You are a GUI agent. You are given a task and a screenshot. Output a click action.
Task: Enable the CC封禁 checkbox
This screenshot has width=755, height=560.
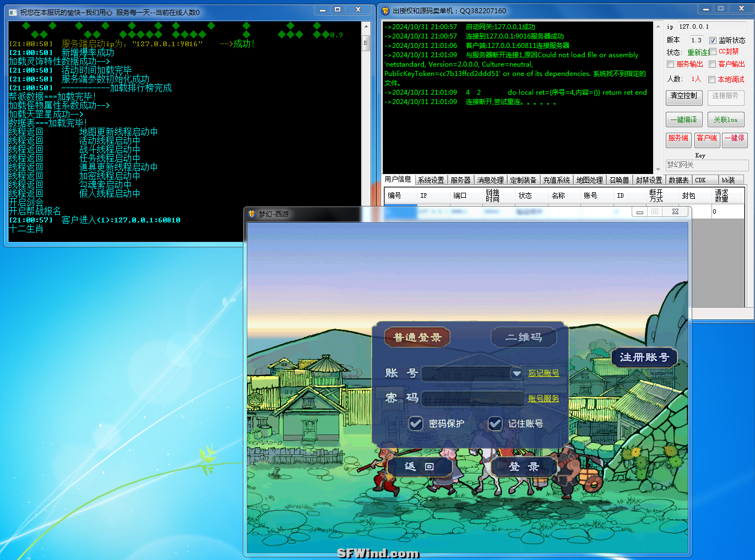tap(713, 51)
